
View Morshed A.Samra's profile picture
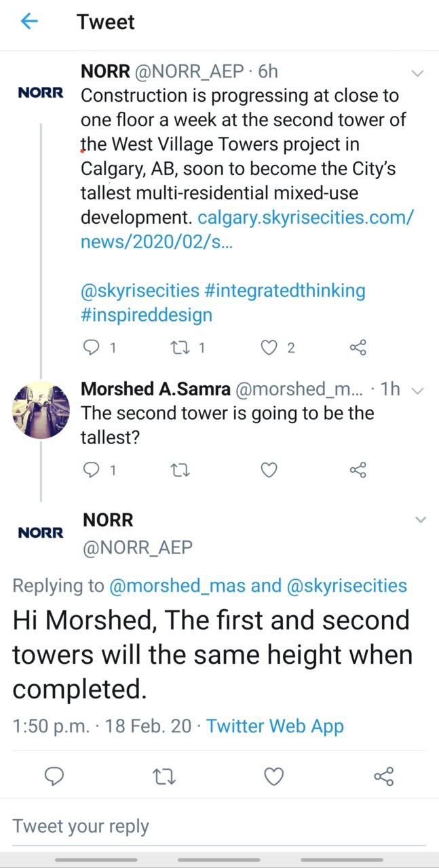tap(41, 410)
